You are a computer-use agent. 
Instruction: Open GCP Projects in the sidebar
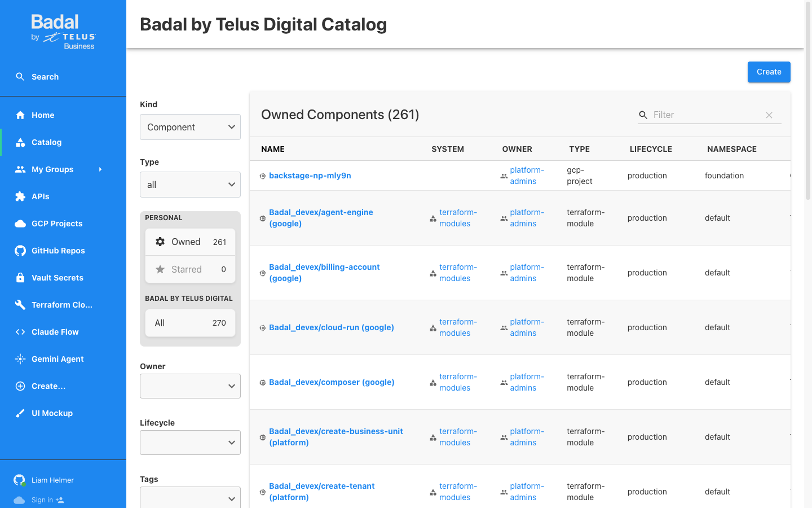pos(63,224)
